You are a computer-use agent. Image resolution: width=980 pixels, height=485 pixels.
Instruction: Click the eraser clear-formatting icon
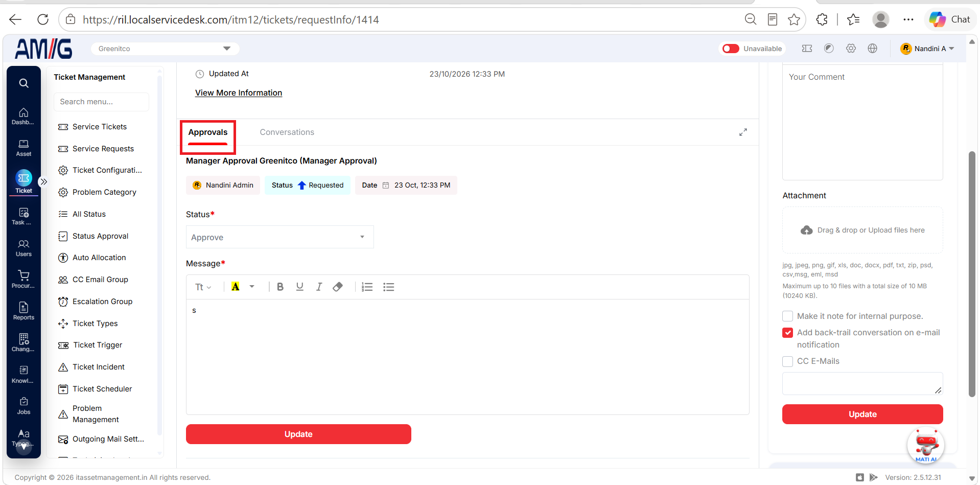coord(338,287)
